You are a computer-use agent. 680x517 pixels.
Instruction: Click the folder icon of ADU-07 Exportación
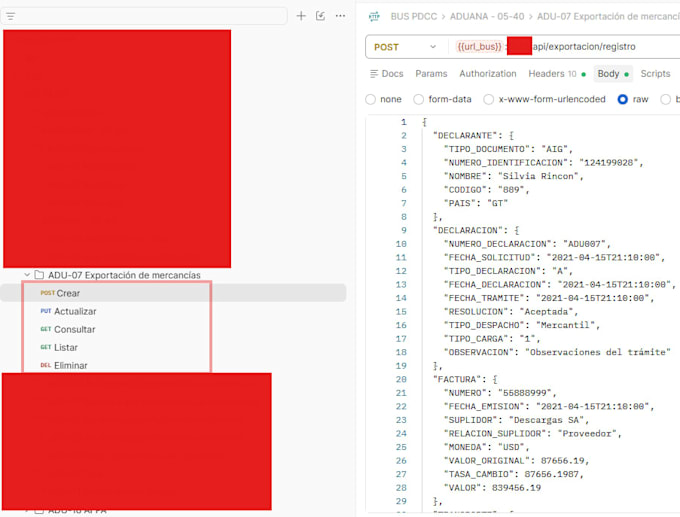tap(39, 275)
